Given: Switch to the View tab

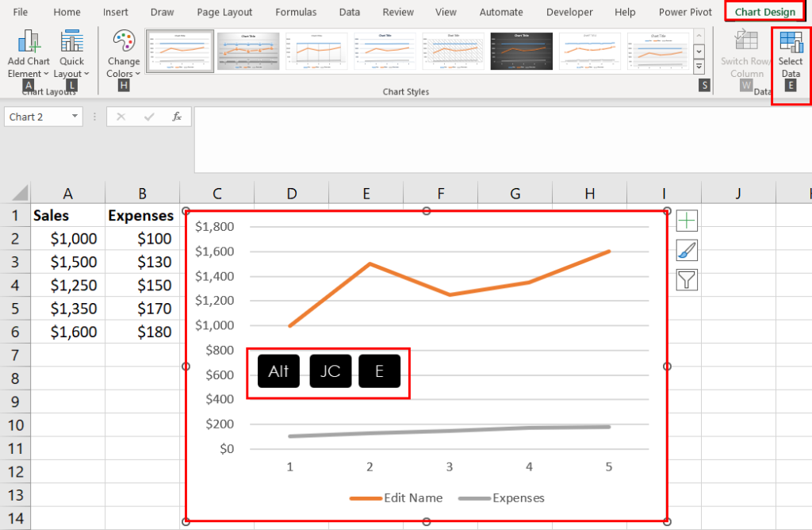Looking at the screenshot, I should (446, 12).
